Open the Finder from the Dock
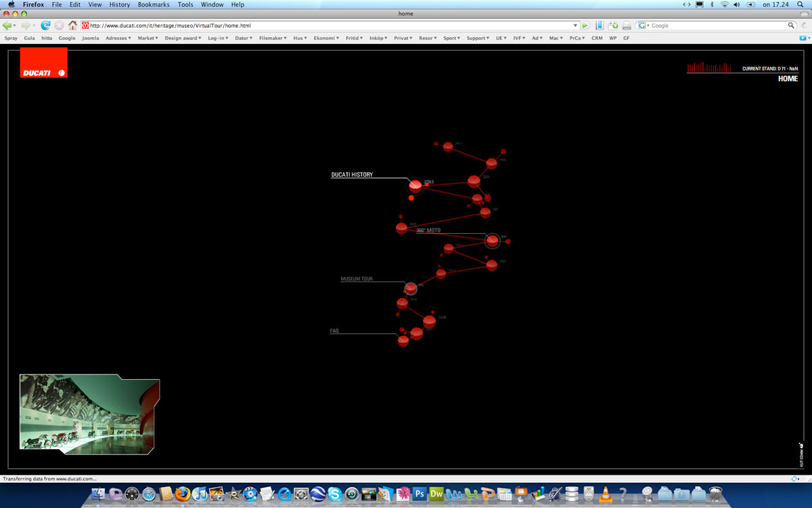Image resolution: width=812 pixels, height=508 pixels. [98, 494]
